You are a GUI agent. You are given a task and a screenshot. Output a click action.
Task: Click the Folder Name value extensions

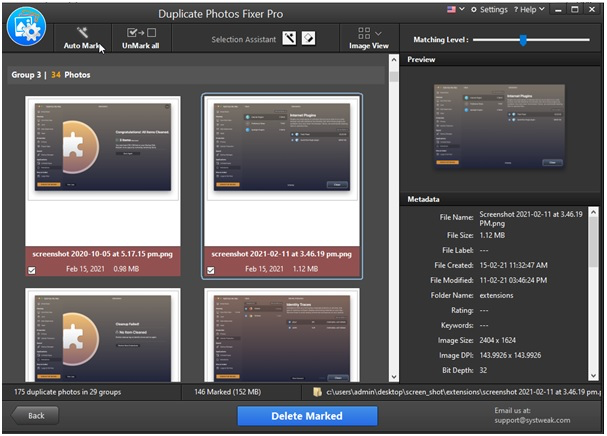496,295
